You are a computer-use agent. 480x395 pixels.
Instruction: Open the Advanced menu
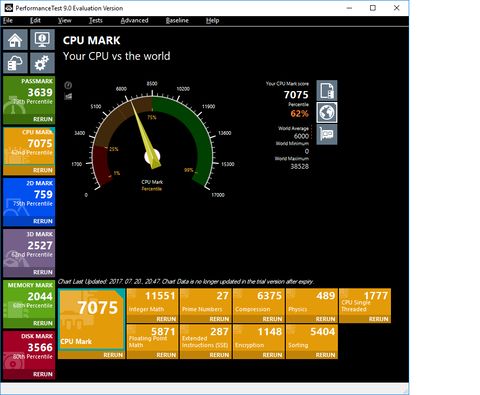click(x=134, y=21)
